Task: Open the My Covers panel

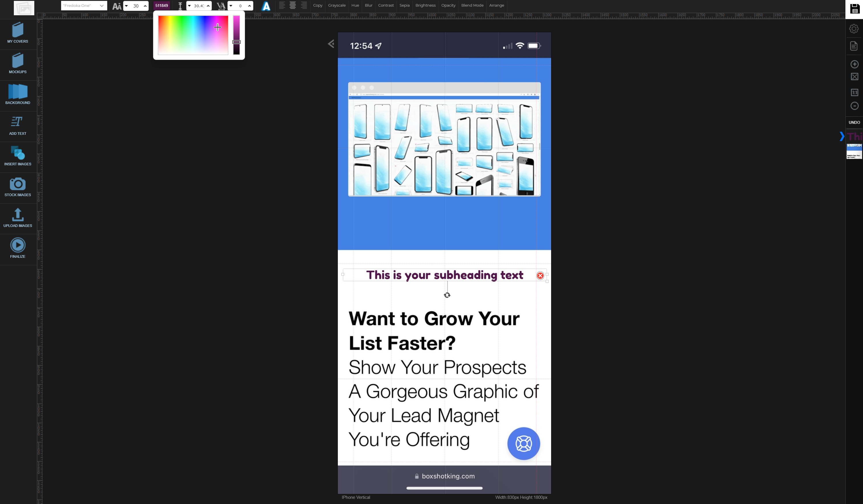Action: 18,33
